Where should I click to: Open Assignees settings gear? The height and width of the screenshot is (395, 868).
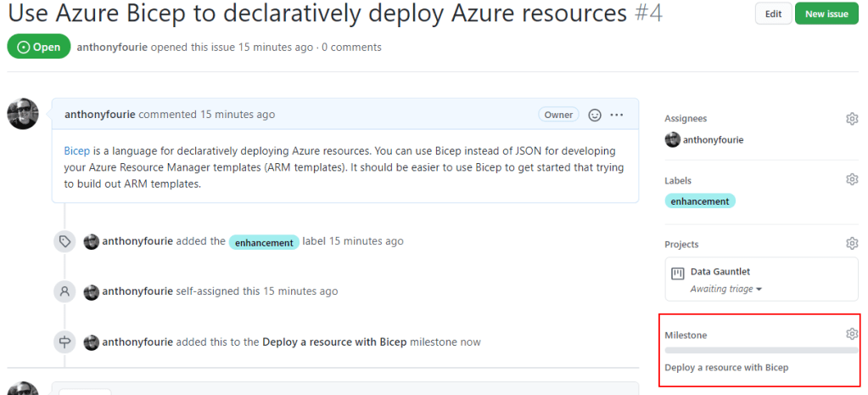852,119
